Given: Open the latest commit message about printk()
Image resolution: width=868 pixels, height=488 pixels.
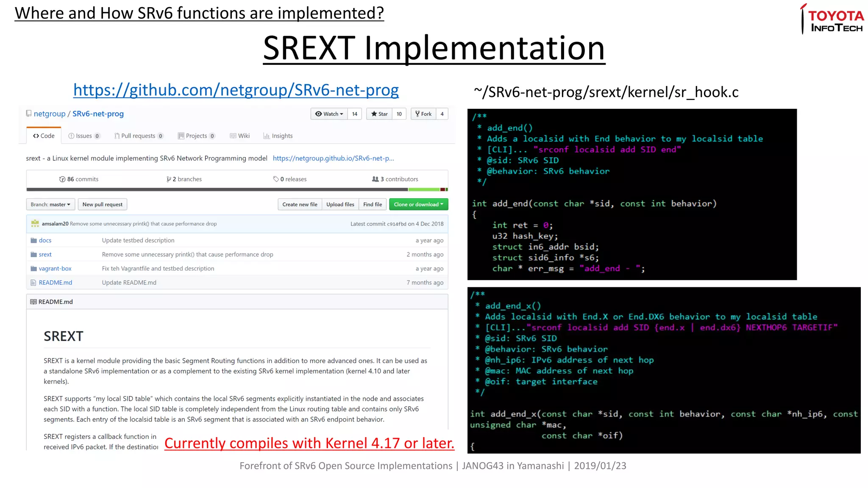Looking at the screenshot, I should click(x=143, y=224).
